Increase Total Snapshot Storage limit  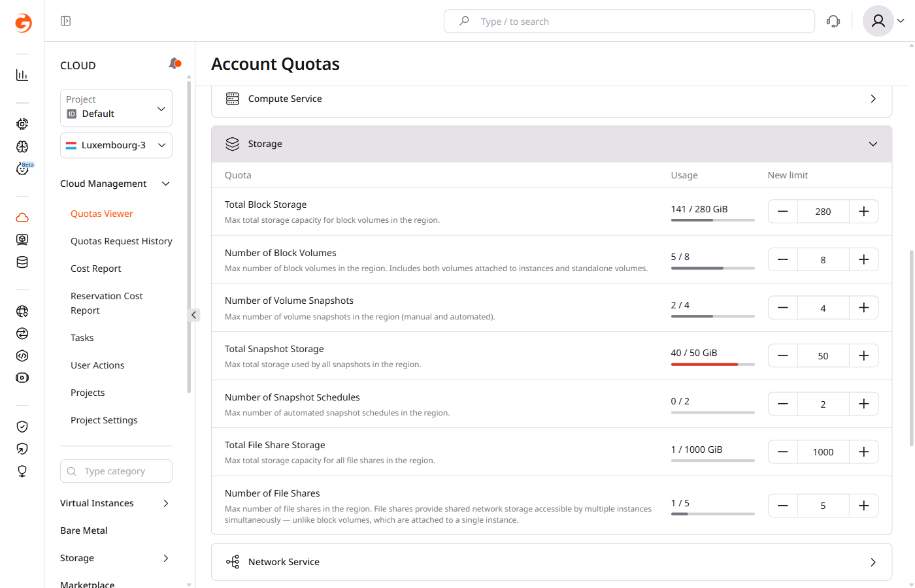(x=863, y=355)
